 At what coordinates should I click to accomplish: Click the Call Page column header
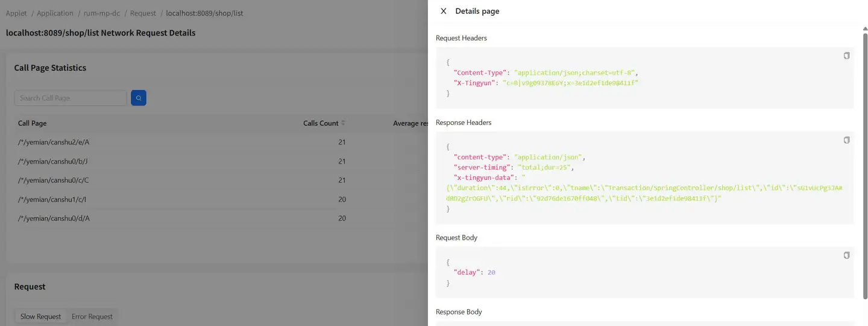(33, 123)
